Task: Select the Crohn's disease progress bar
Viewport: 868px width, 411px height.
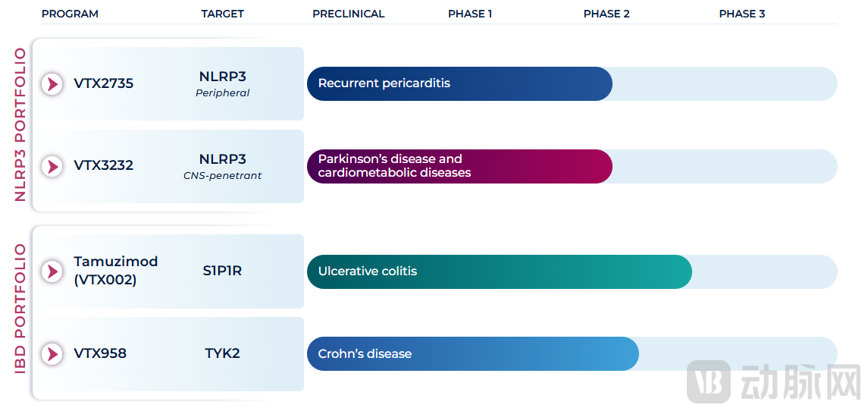Action: tap(473, 354)
